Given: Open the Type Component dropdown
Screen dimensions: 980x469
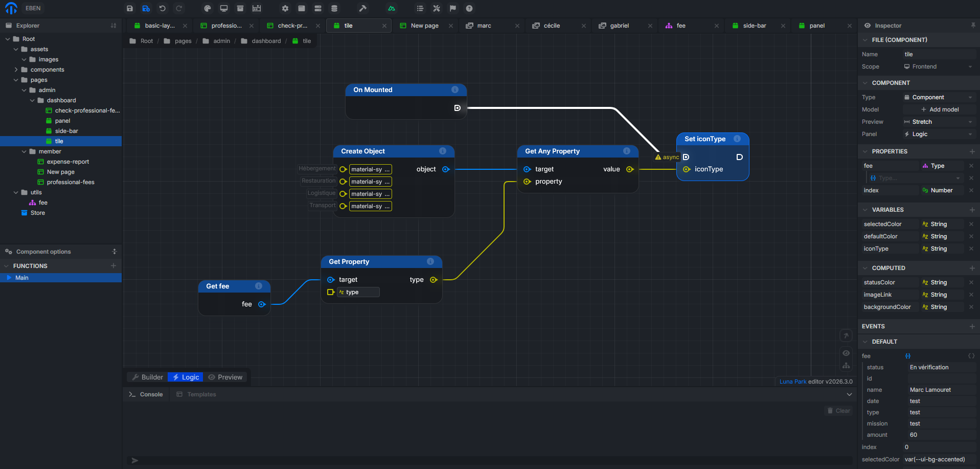Looking at the screenshot, I should (939, 97).
